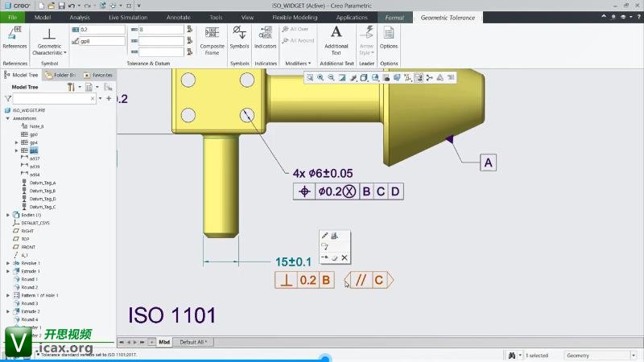Select the Datum_Tag_A annotation in tree
The image size is (644, 362).
tap(43, 183)
